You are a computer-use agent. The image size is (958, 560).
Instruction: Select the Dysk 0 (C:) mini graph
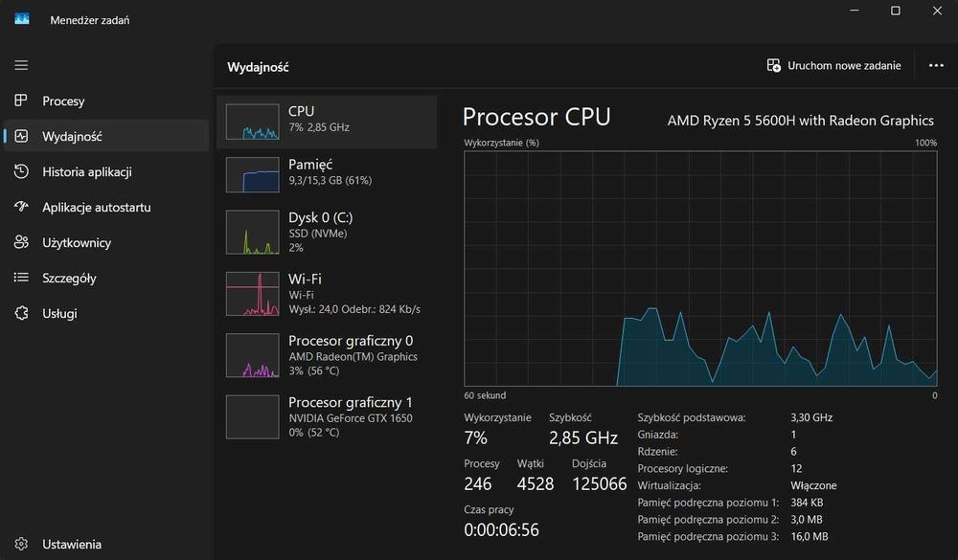tap(252, 232)
